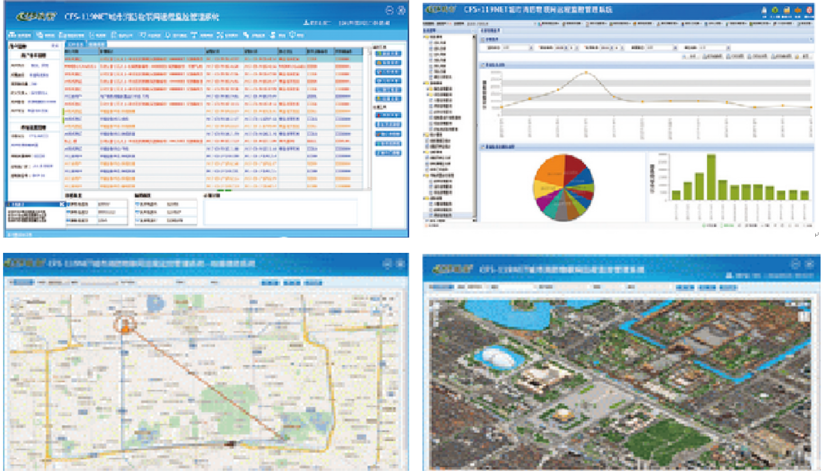The height and width of the screenshot is (471, 821).
Task: Select the highlighted first row in alarm table
Action: tap(214, 59)
